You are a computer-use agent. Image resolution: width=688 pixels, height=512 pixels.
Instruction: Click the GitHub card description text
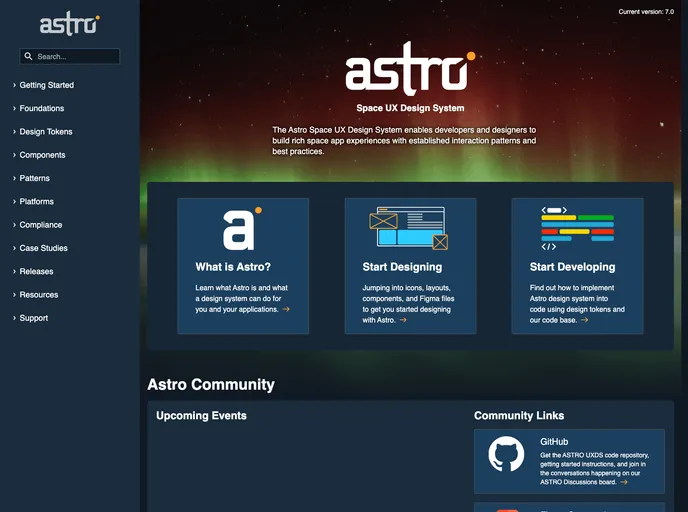click(x=595, y=469)
